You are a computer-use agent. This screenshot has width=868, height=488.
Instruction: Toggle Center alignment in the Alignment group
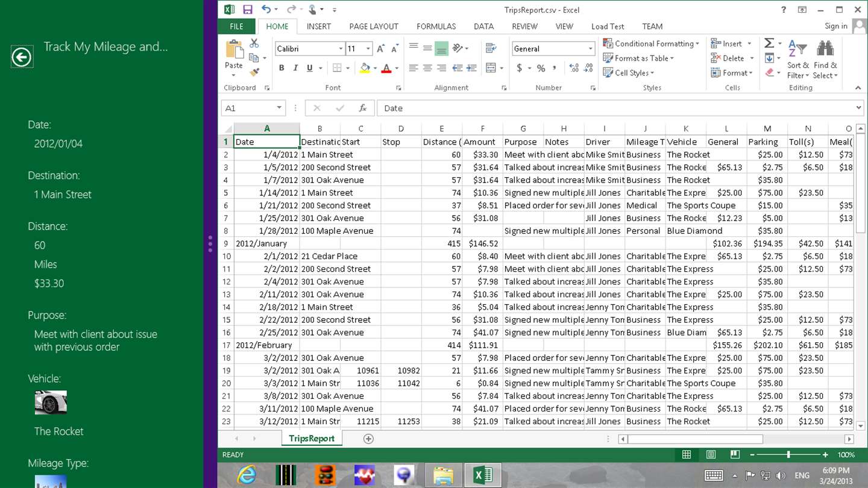pos(427,68)
